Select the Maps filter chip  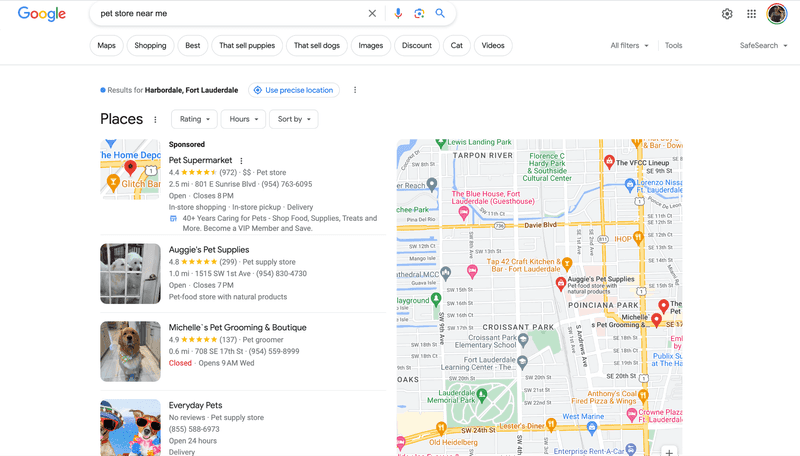pos(106,45)
